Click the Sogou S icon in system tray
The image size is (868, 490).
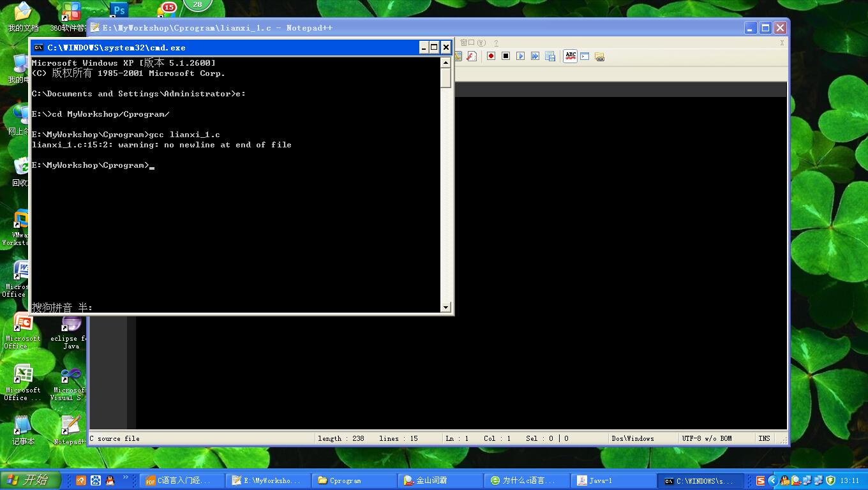click(x=761, y=480)
